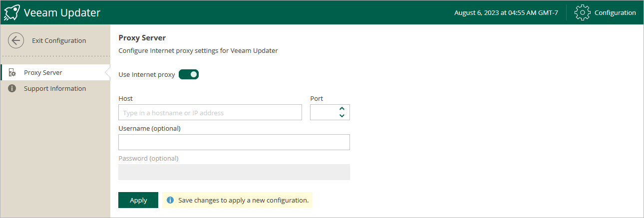Focus the Host input field

coord(210,113)
